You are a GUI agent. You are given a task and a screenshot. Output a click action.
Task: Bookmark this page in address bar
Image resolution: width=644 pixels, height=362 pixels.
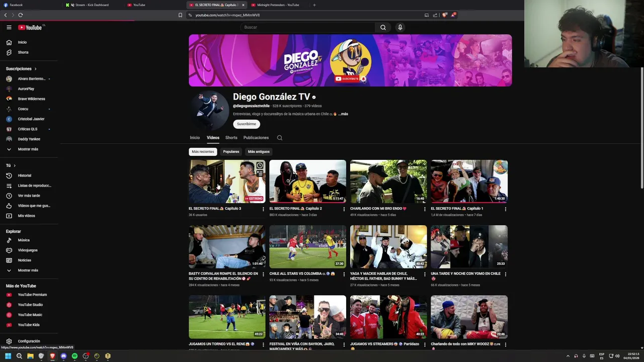[180, 15]
